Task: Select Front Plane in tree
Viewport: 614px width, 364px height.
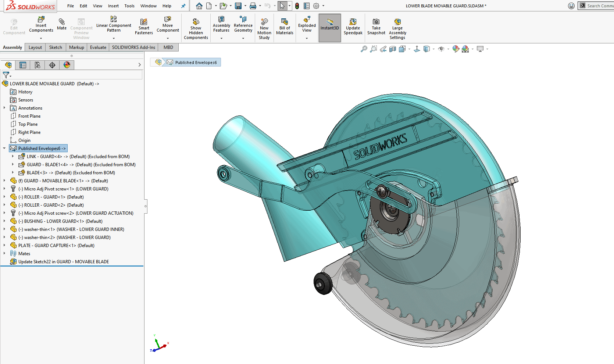Action: (x=29, y=116)
